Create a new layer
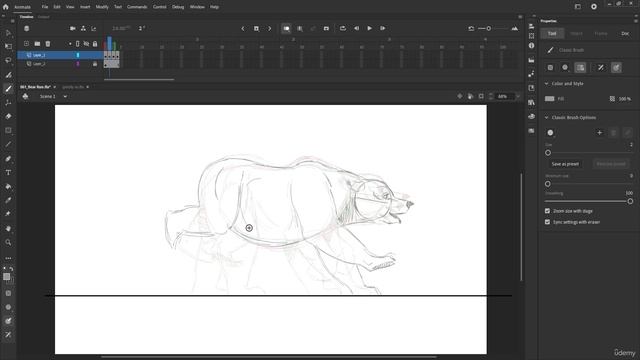 click(x=27, y=44)
